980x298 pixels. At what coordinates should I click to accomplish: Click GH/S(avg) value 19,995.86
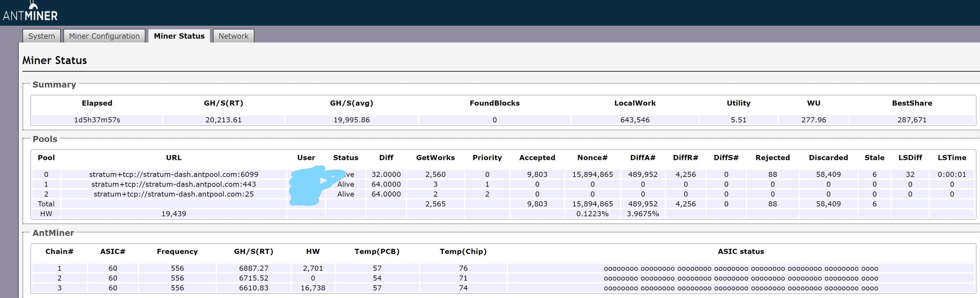coord(351,120)
